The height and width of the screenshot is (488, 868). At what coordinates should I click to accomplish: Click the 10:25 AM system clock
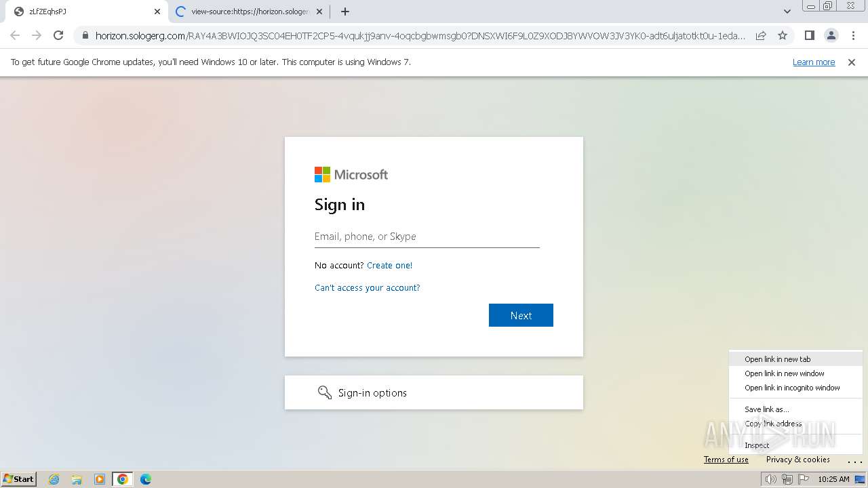(x=833, y=479)
